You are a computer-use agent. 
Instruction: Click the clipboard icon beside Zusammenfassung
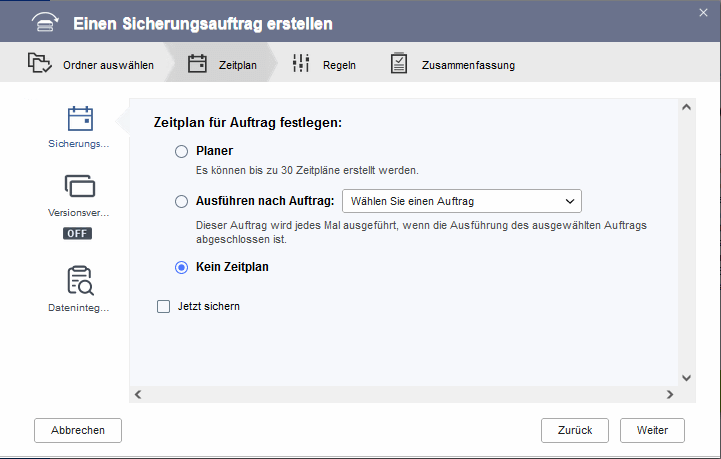399,65
